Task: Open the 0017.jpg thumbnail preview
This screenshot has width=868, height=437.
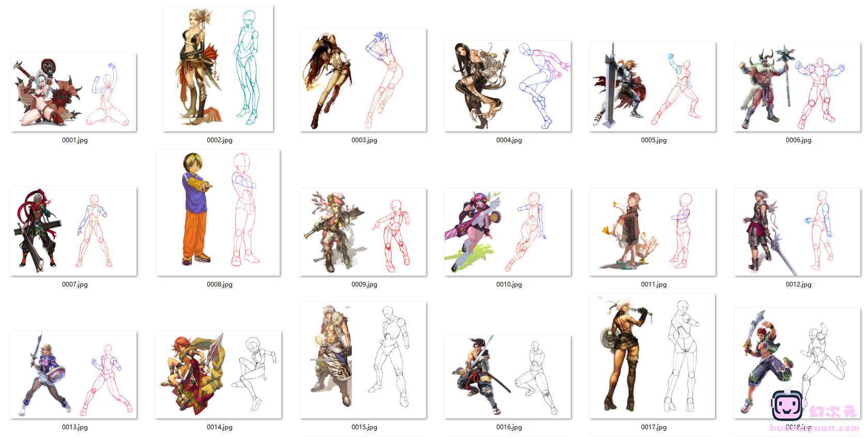Action: pyautogui.click(x=652, y=356)
